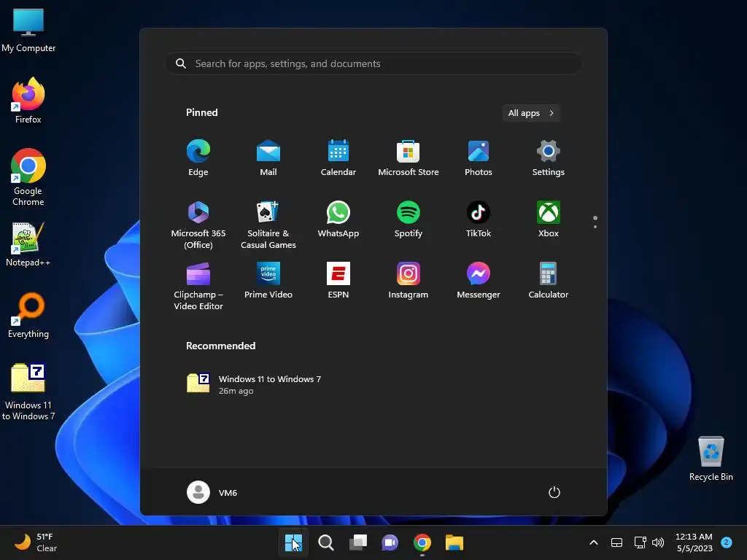Open the Mail pinned app
This screenshot has height=560, width=747.
coord(268,158)
